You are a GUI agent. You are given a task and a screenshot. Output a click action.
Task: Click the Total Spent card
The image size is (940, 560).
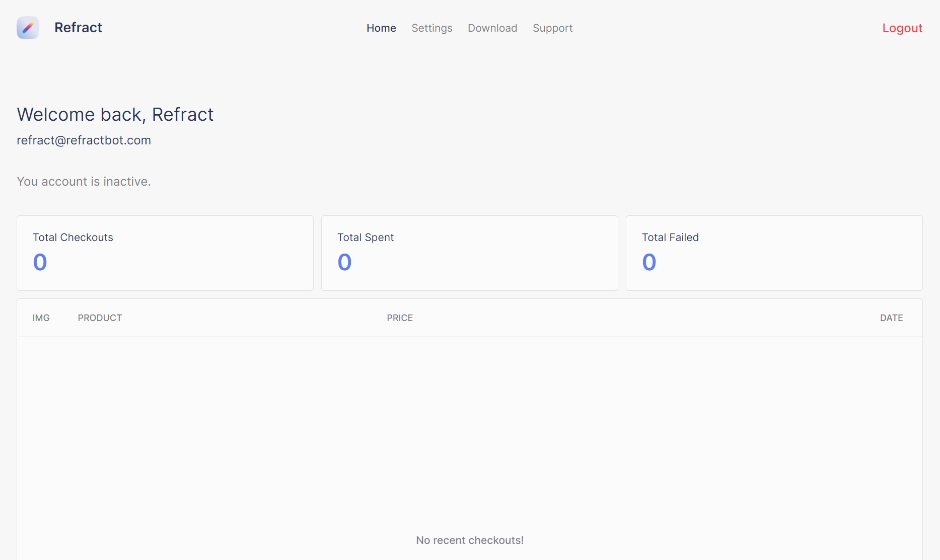click(x=469, y=253)
